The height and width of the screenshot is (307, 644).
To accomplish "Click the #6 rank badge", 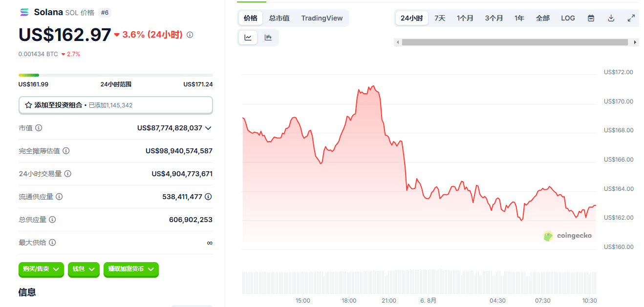I will 105,13.
